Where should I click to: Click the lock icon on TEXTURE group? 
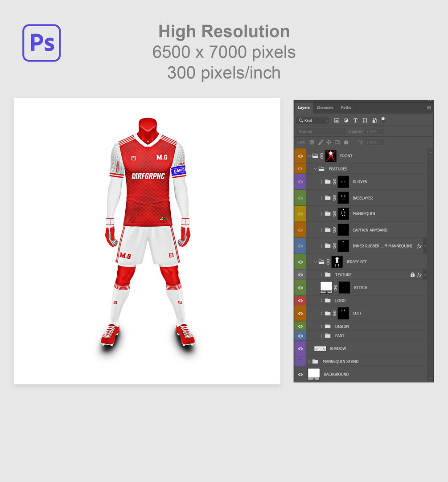[x=412, y=275]
